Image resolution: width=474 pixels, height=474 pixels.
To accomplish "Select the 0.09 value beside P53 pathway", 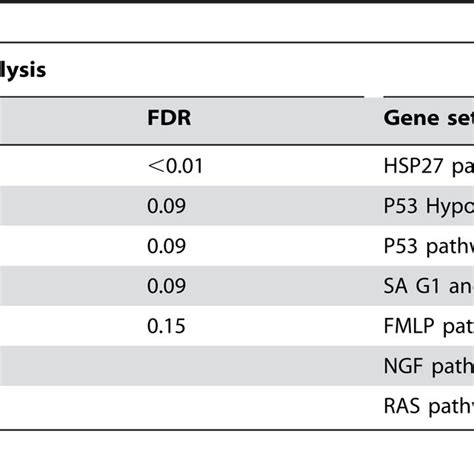I will [166, 246].
